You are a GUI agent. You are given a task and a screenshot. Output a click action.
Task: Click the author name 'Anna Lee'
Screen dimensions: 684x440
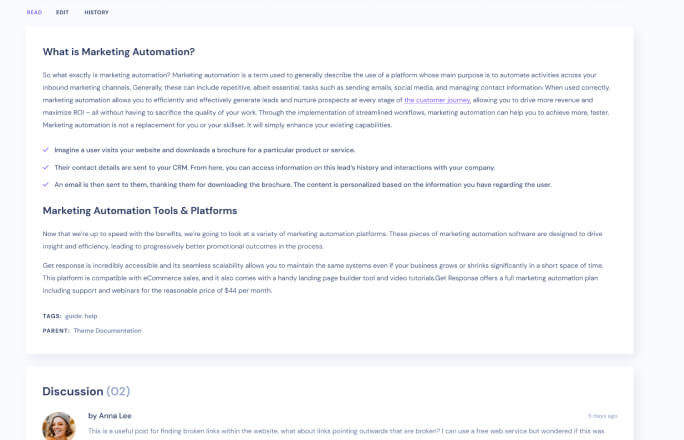[x=109, y=415]
